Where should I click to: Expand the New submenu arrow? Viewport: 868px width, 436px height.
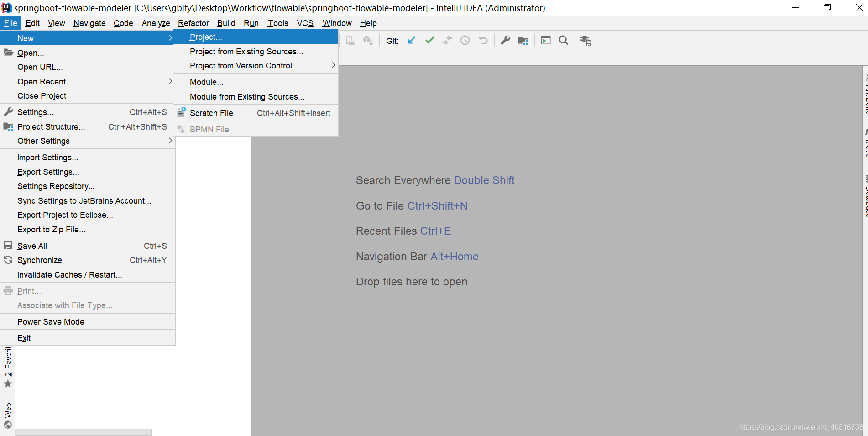point(170,37)
